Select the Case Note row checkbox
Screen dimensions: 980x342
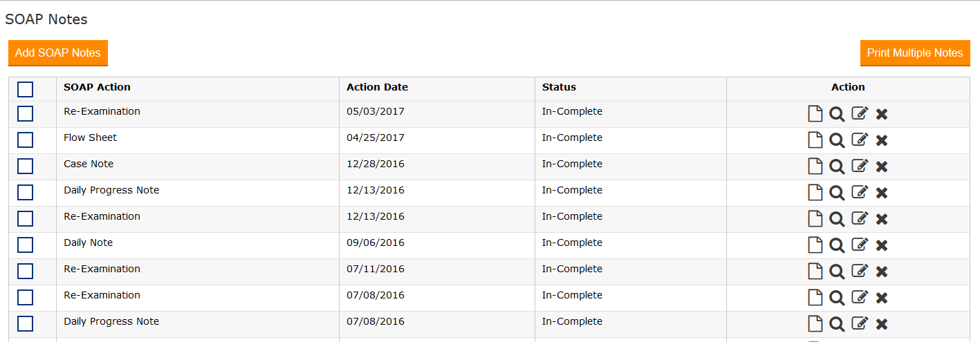(25, 167)
